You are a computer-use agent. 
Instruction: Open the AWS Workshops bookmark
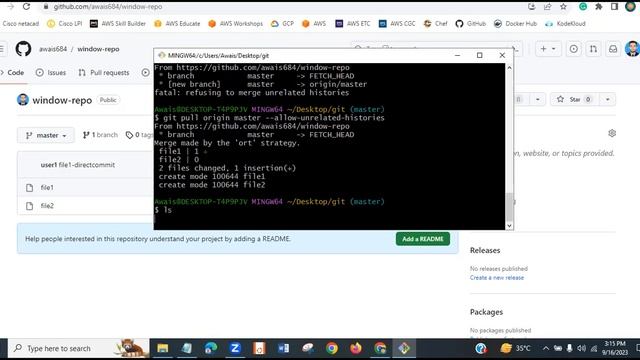tap(236, 24)
